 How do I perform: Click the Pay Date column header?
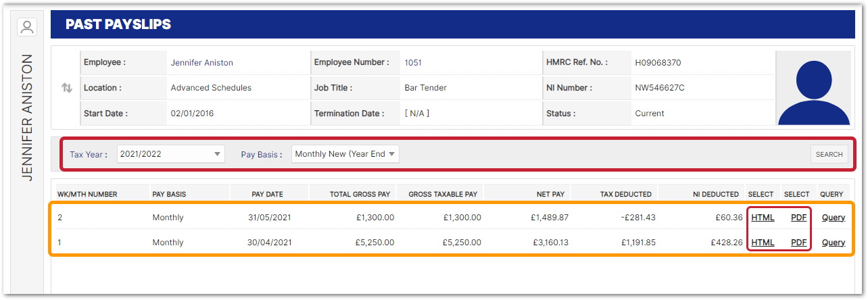[267, 194]
